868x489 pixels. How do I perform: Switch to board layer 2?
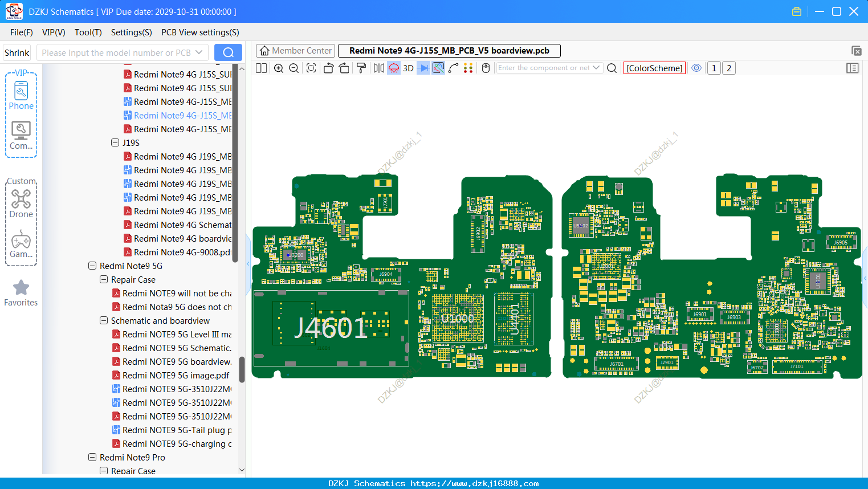point(729,68)
